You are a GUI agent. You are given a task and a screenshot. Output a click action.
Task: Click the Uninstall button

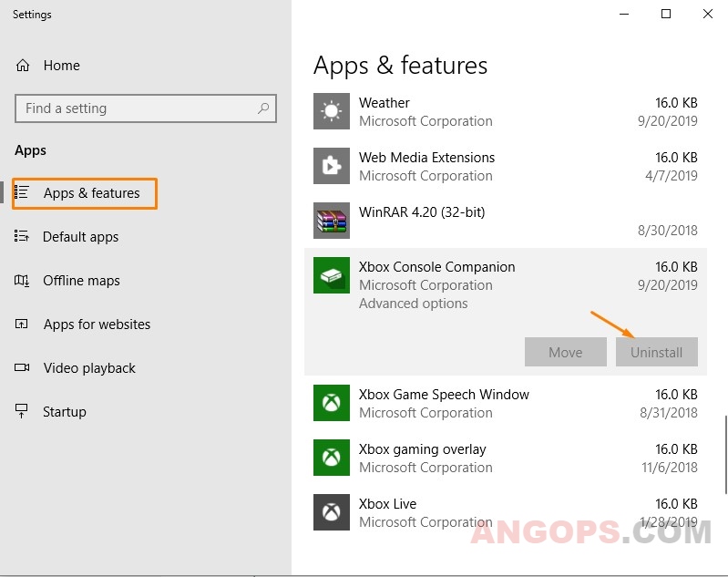point(657,352)
